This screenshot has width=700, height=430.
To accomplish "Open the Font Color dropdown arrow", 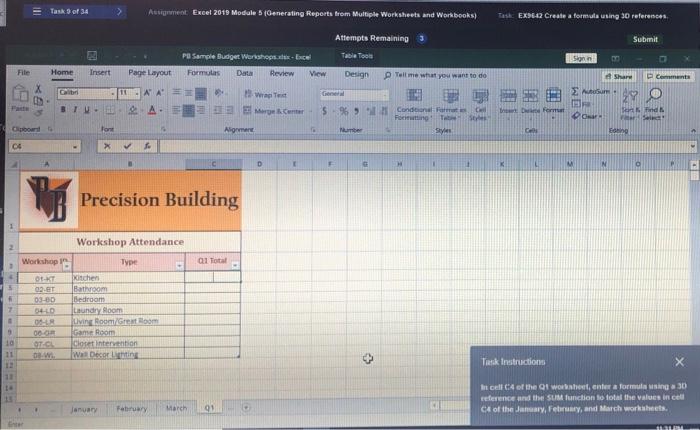I will [x=161, y=111].
